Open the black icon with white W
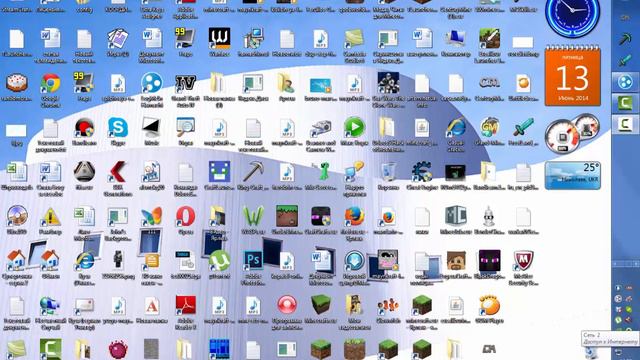 (219, 39)
